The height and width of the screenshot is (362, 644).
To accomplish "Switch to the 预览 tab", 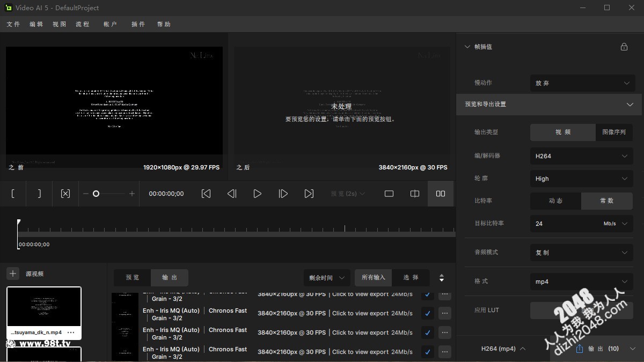I will pyautogui.click(x=133, y=277).
